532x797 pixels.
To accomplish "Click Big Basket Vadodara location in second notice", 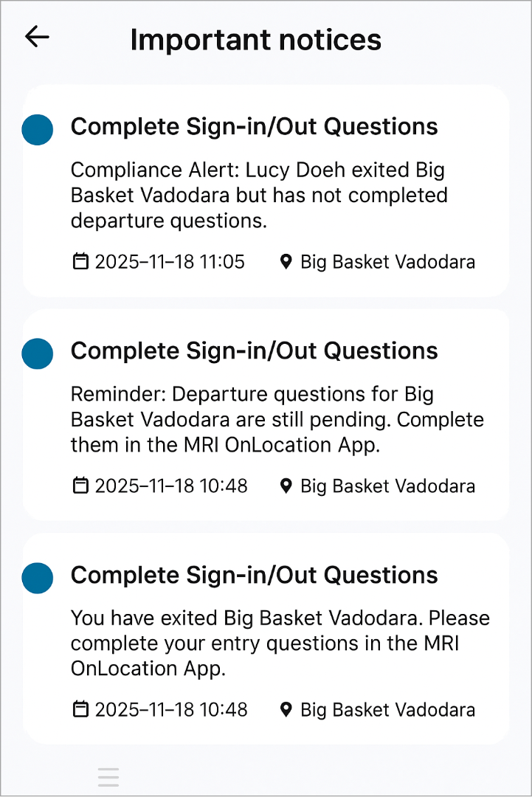I will [x=387, y=486].
